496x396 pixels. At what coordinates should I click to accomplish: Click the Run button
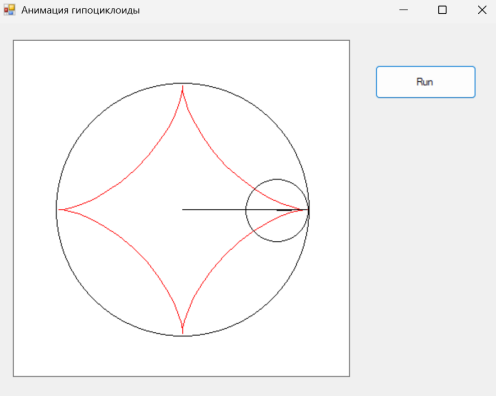coord(425,82)
